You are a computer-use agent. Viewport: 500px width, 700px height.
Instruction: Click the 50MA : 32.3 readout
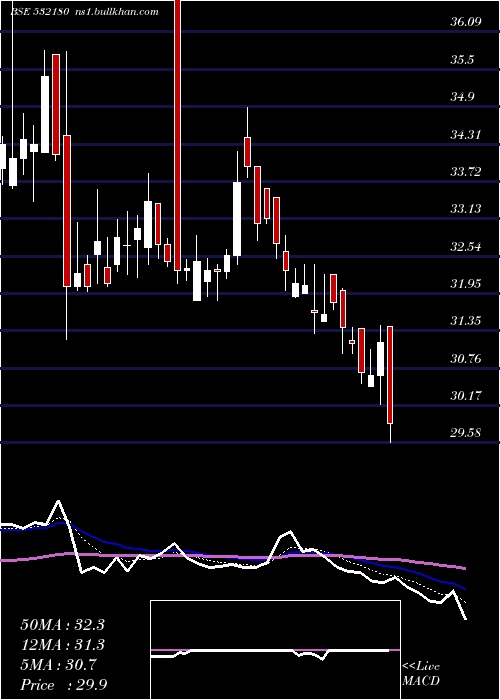[62, 625]
